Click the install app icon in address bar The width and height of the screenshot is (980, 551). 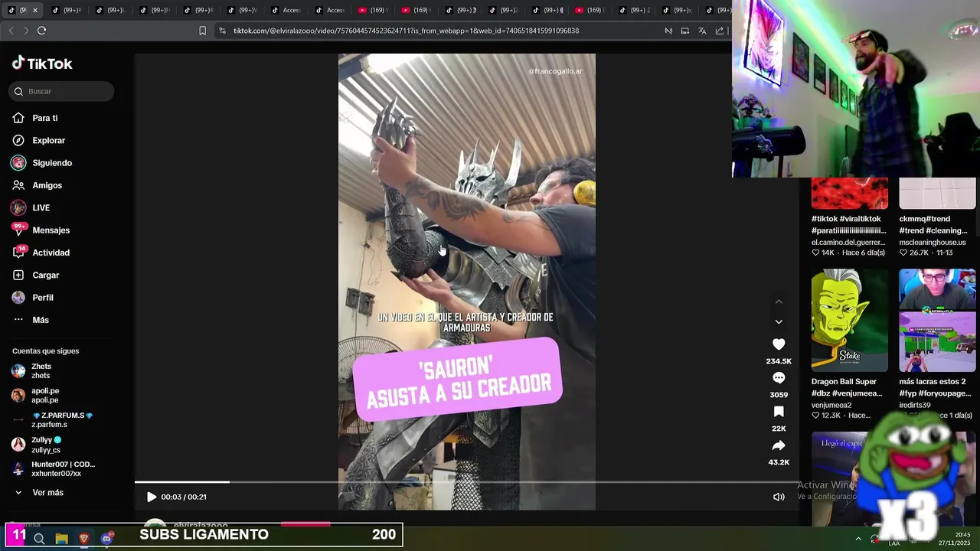tap(685, 31)
